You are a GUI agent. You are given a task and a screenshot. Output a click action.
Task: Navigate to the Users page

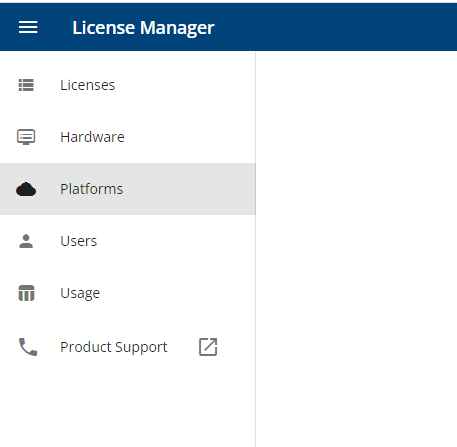79,241
